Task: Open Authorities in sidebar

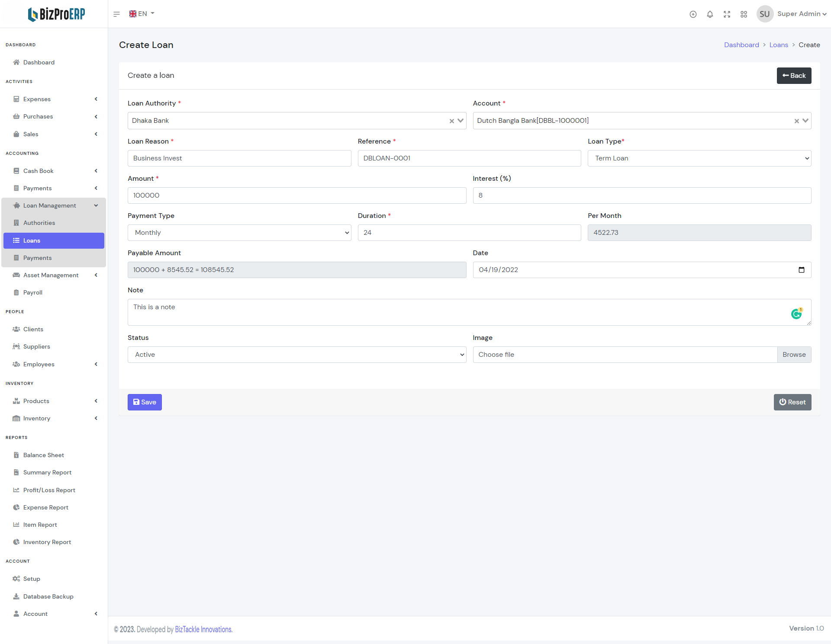Action: click(x=39, y=223)
